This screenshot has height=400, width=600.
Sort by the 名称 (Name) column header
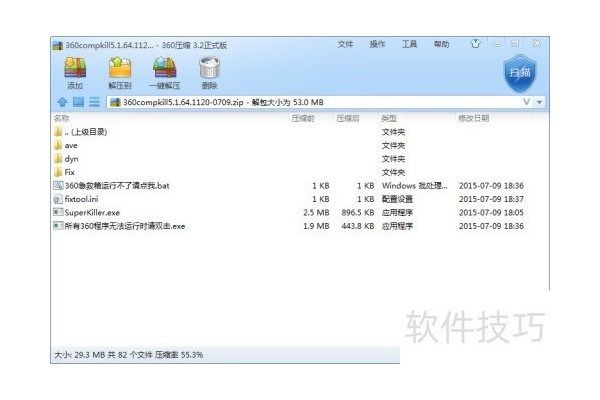(x=62, y=118)
